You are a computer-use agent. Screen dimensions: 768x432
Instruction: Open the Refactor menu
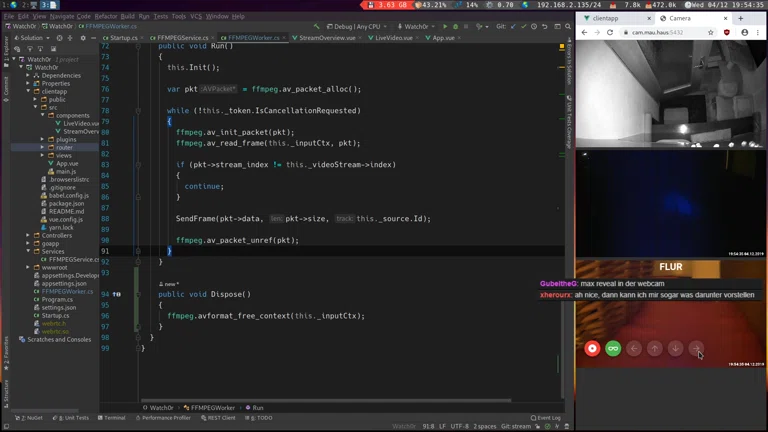pyautogui.click(x=105, y=16)
